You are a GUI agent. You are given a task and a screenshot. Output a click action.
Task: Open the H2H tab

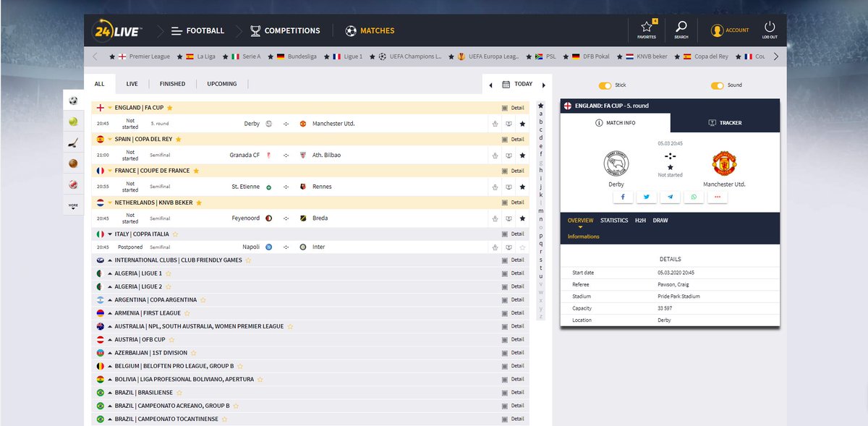(640, 220)
